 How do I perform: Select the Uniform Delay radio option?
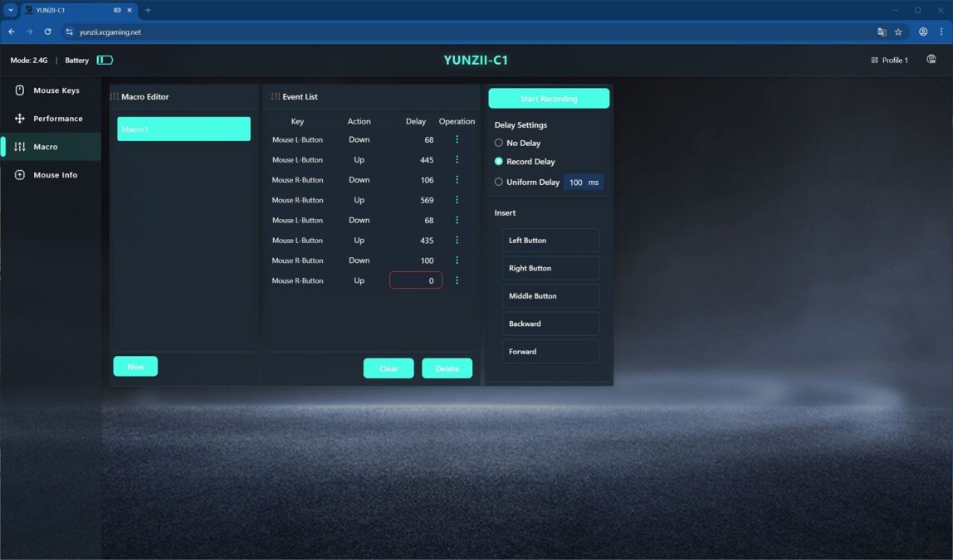pyautogui.click(x=498, y=182)
